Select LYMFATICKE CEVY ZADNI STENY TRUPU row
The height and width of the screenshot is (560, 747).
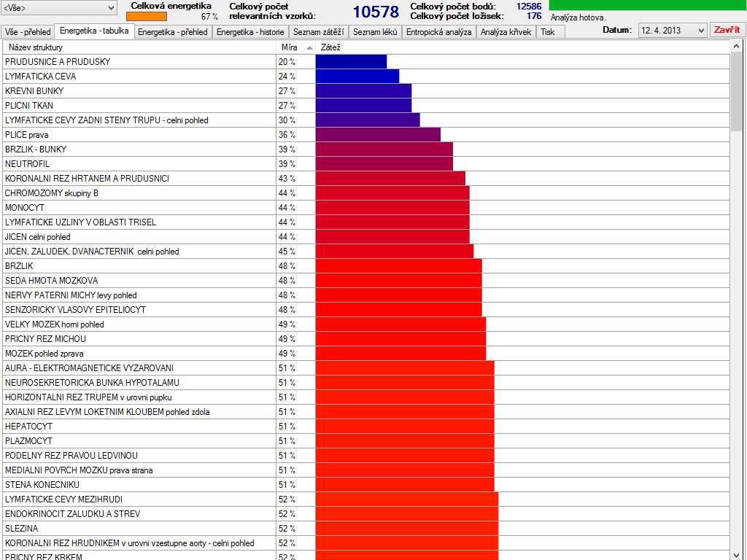366,120
